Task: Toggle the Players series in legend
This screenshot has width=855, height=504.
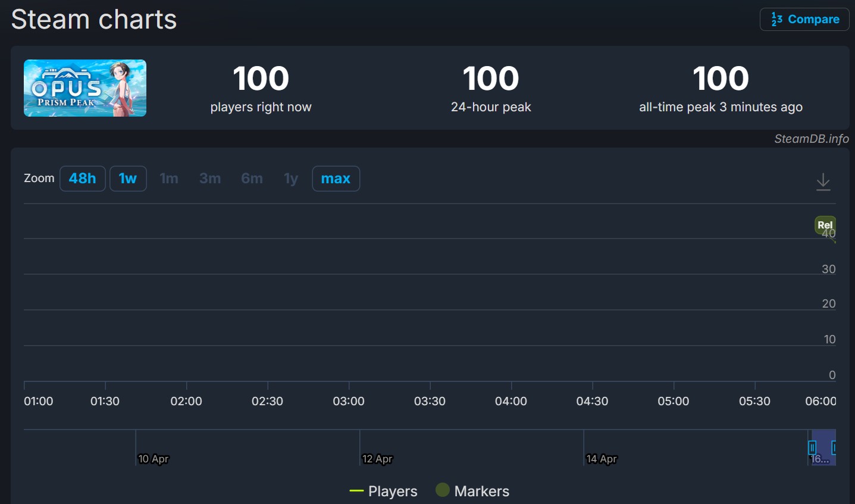Action: point(384,491)
